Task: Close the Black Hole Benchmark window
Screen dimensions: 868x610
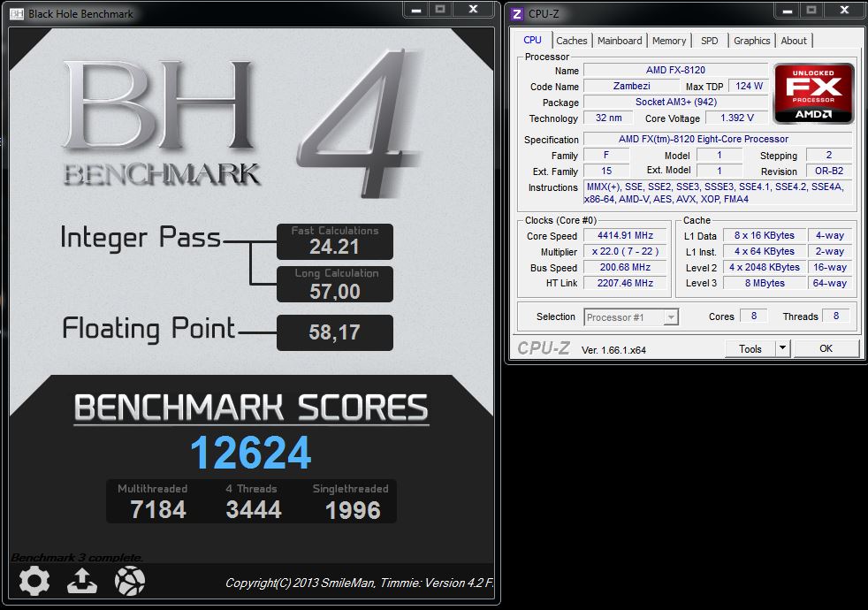Action: 473,11
